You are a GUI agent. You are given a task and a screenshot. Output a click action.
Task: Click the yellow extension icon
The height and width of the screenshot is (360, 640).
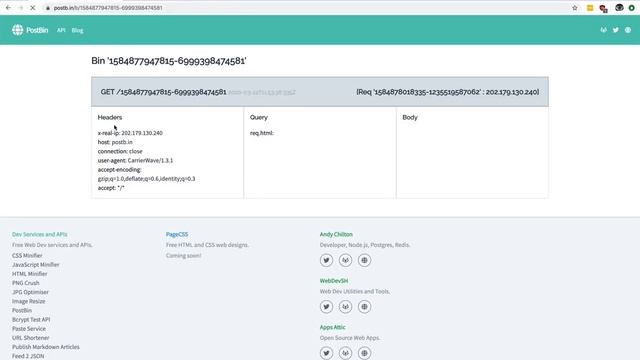pos(590,8)
